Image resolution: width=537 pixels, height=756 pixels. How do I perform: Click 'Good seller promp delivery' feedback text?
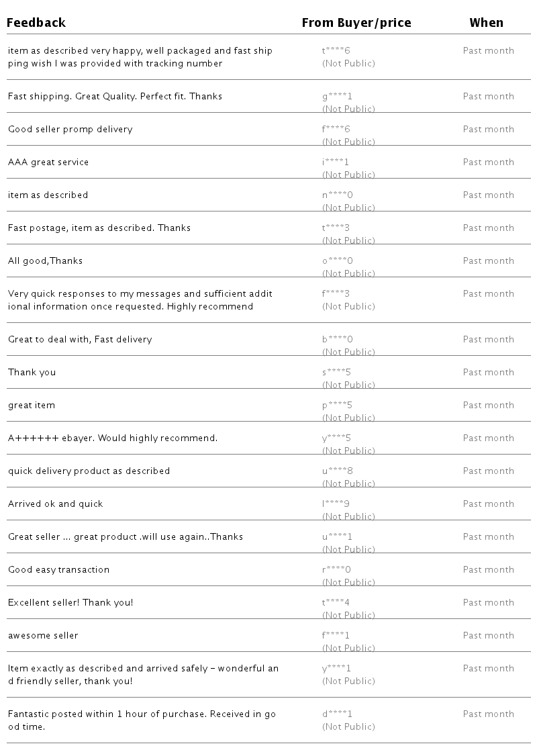click(70, 130)
